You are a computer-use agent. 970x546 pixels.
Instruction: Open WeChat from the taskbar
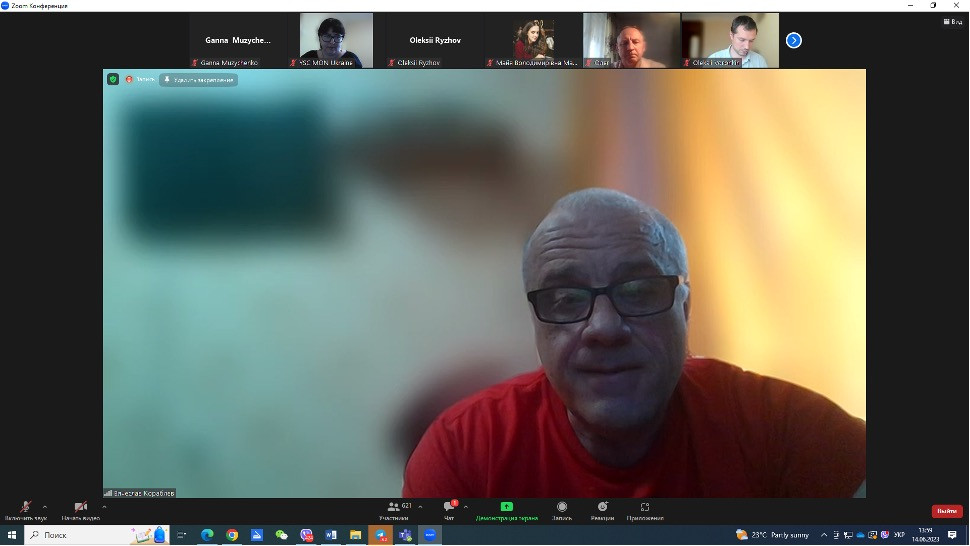(281, 535)
